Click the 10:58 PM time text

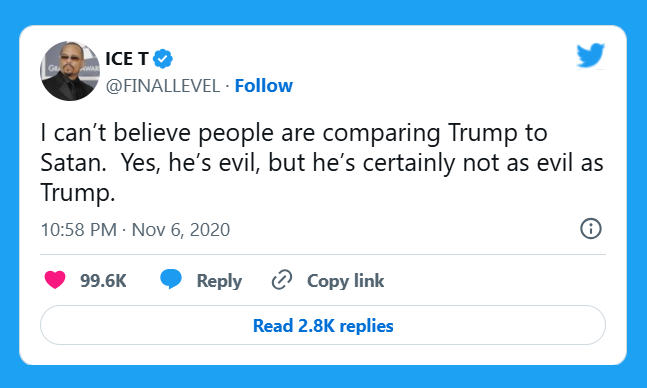coord(78,229)
